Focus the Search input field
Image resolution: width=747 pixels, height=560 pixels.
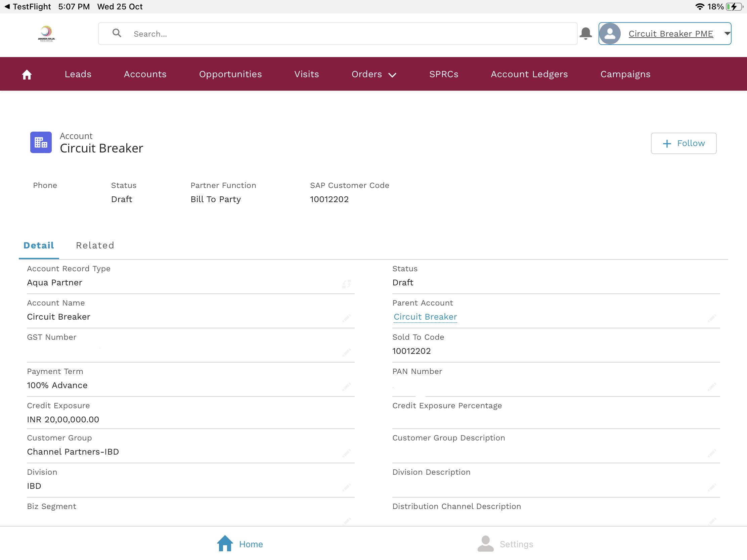coord(338,34)
